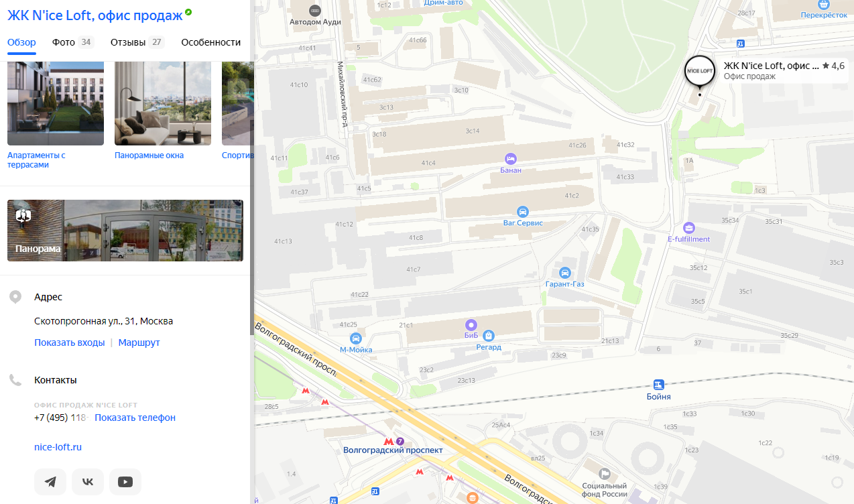Click the metro icon near building 28с5
854x504 pixels.
[306, 390]
